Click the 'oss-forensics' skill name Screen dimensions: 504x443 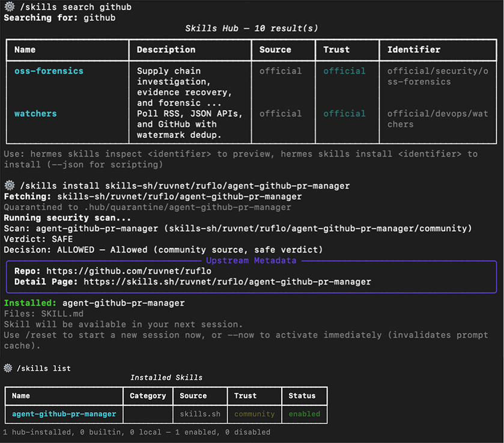coord(49,71)
